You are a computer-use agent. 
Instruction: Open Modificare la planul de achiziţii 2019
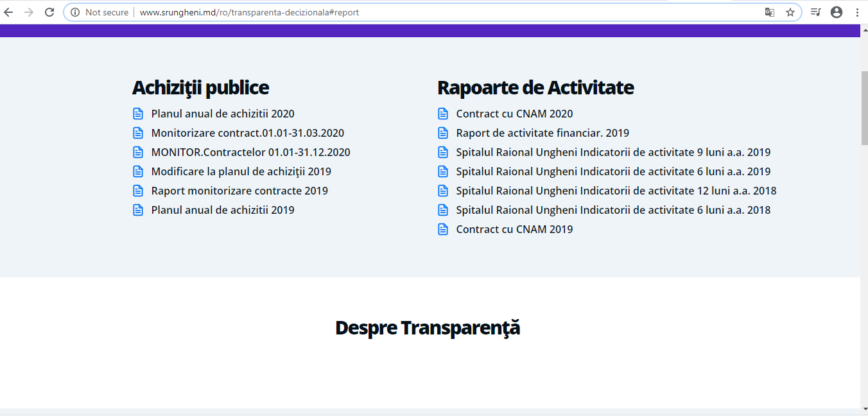(241, 171)
